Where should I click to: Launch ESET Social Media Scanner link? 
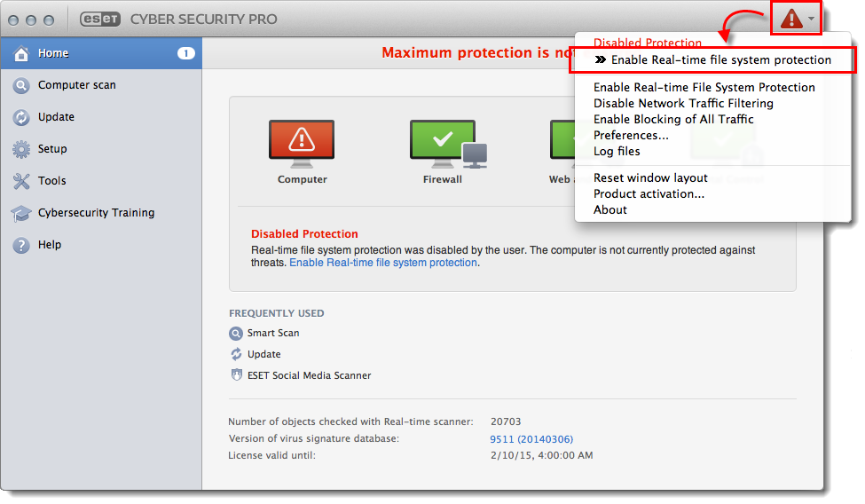[x=309, y=375]
